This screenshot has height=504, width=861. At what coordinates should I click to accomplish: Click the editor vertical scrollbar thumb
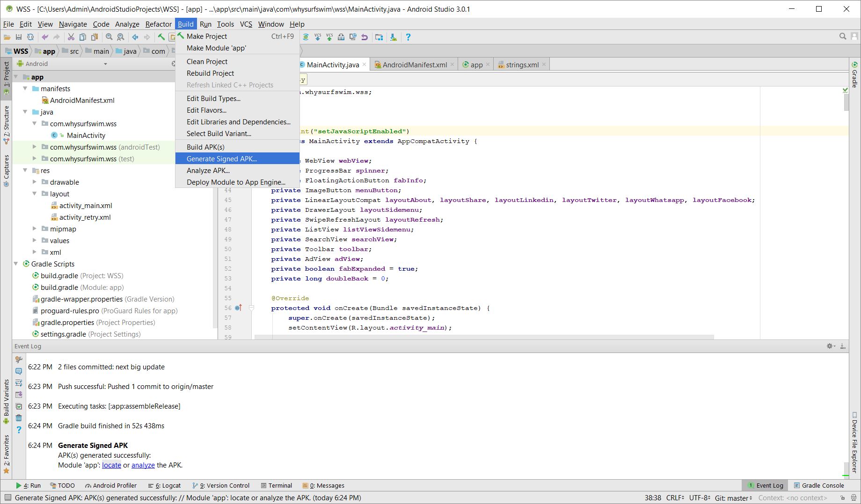(846, 102)
